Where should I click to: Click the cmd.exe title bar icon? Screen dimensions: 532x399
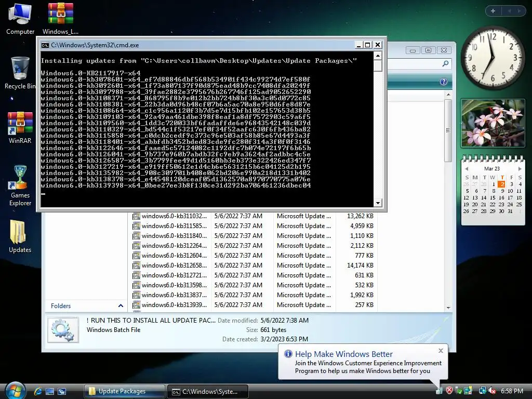[x=45, y=45]
